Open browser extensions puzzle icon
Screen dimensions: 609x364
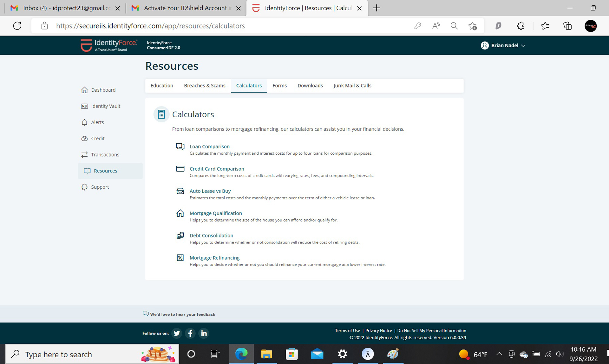click(x=521, y=26)
